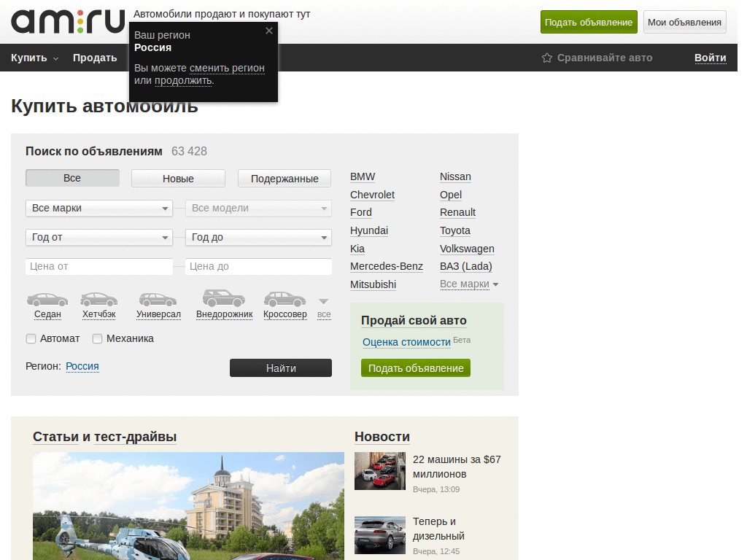Click the am.ru logo
Screen dimensions: 747x560
(68, 21)
